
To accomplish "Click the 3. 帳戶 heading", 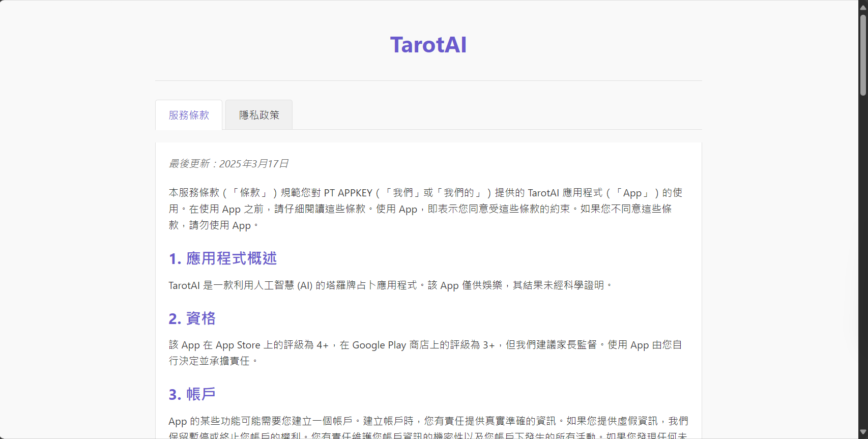I will coord(192,394).
